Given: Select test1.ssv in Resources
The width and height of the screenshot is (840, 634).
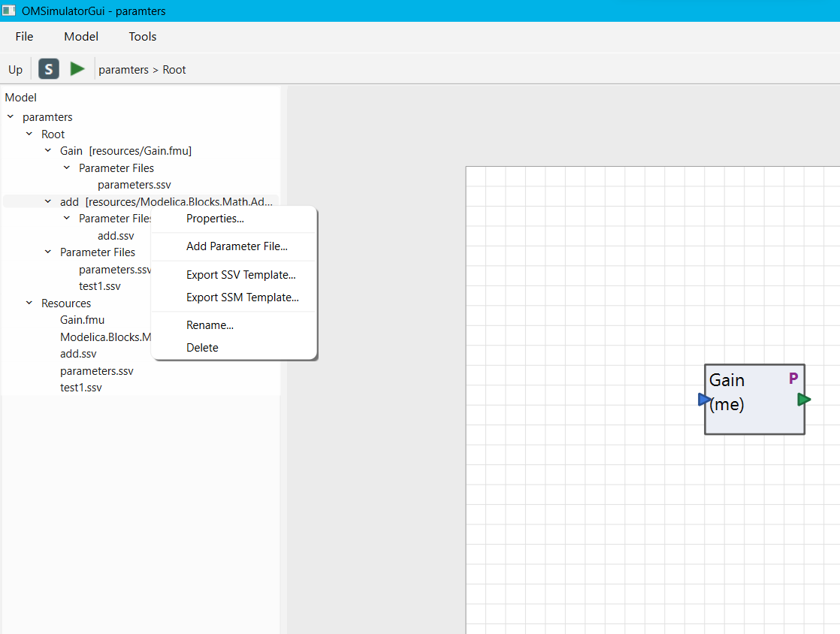Looking at the screenshot, I should [x=81, y=387].
